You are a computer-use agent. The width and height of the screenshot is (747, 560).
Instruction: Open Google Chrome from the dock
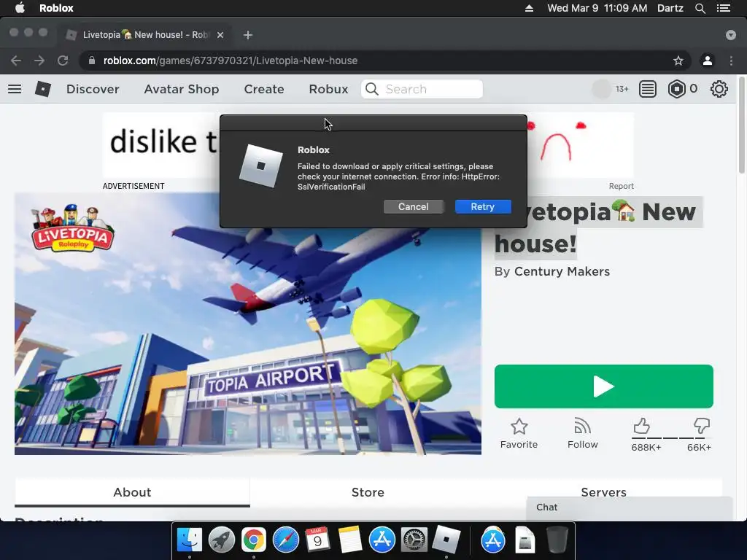(253, 540)
